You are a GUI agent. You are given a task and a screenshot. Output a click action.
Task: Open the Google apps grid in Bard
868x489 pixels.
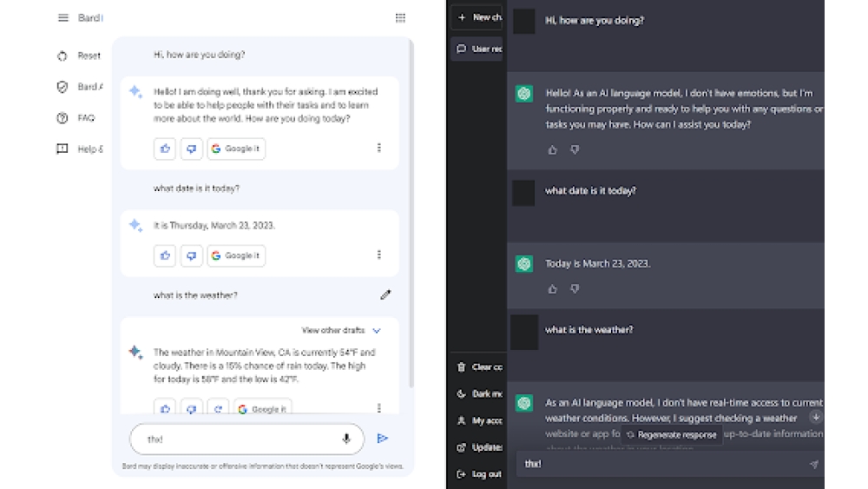pos(400,17)
